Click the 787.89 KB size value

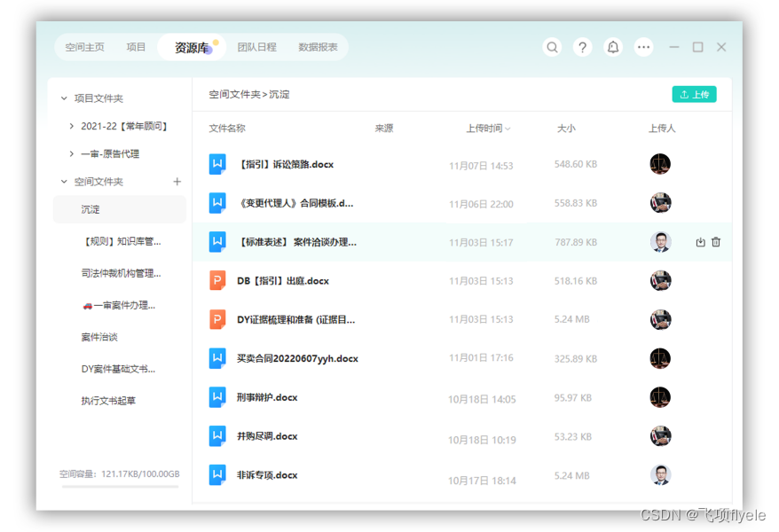tap(576, 242)
